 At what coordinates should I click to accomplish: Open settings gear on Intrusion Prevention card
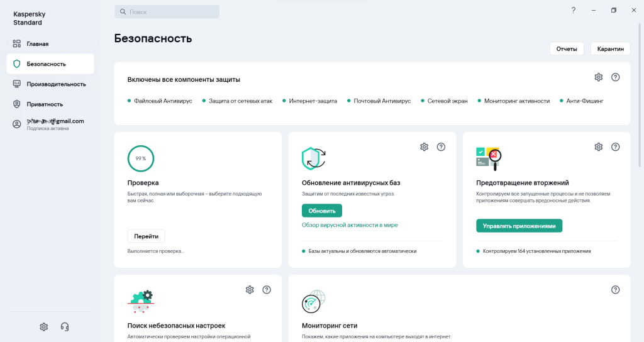click(598, 147)
